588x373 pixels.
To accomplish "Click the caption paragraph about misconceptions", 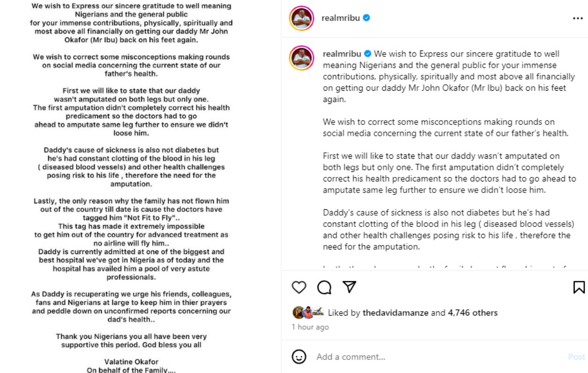I will pos(445,127).
